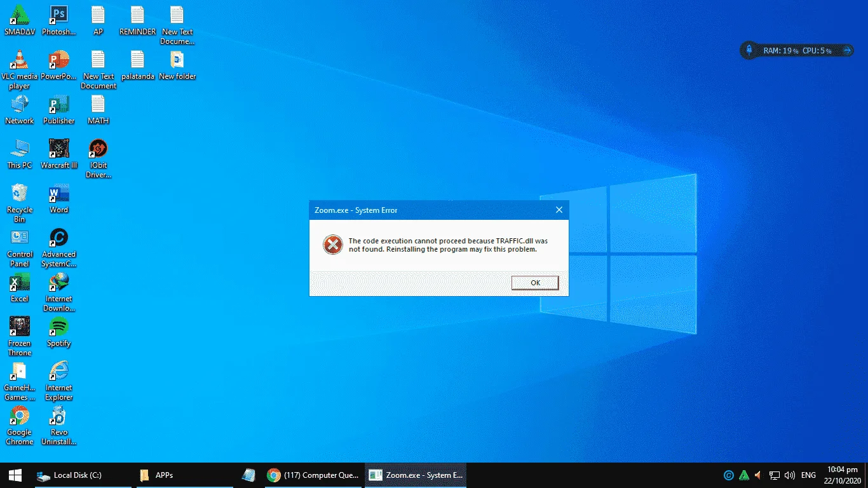Click the Zoom.exe System Error taskbar item
The width and height of the screenshot is (868, 488).
click(416, 475)
